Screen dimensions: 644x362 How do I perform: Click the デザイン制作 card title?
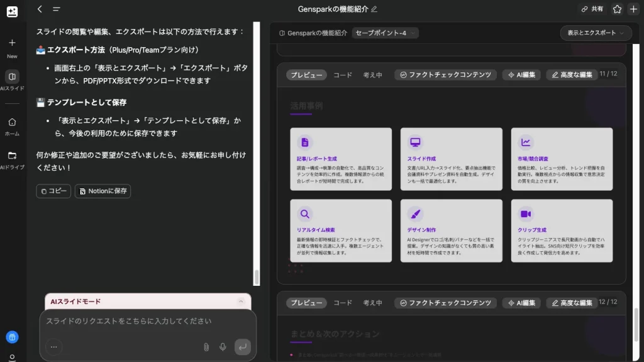(x=421, y=230)
